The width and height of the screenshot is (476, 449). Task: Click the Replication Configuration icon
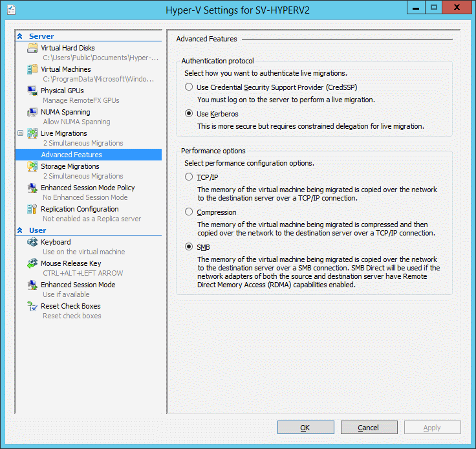point(32,209)
